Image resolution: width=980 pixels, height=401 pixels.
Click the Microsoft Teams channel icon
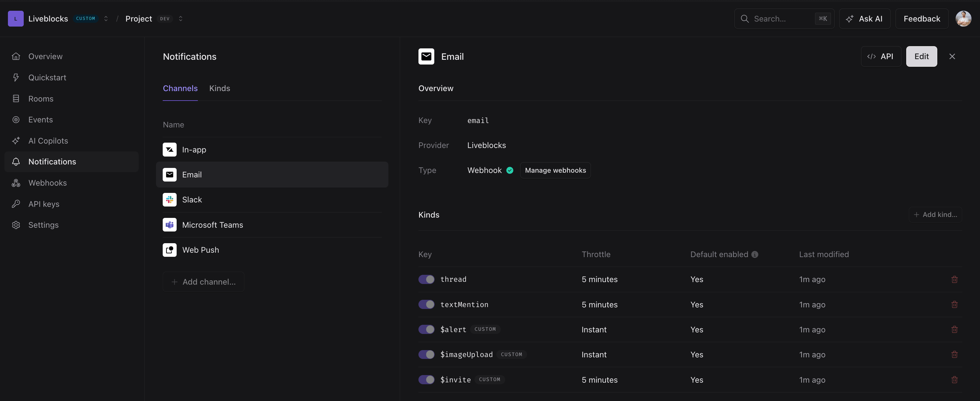(x=169, y=225)
